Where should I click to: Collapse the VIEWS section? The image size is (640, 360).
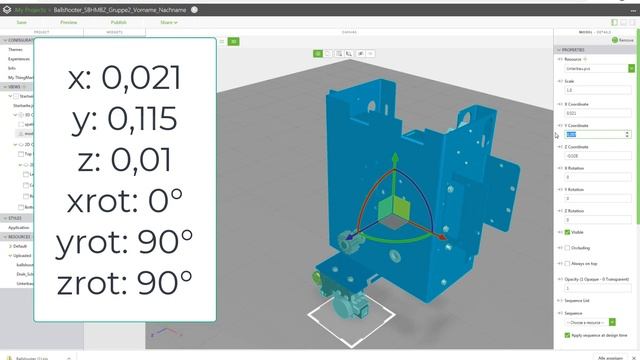[x=5, y=87]
